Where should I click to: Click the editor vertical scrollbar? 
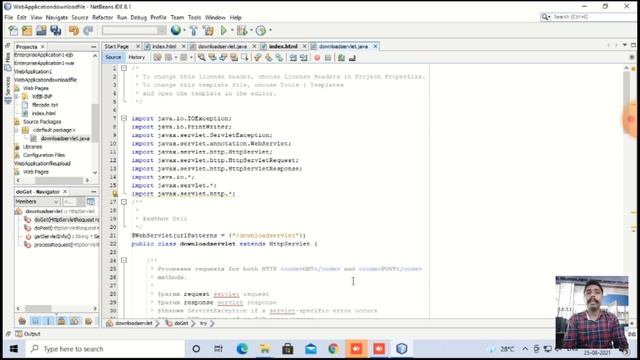pos(626,192)
